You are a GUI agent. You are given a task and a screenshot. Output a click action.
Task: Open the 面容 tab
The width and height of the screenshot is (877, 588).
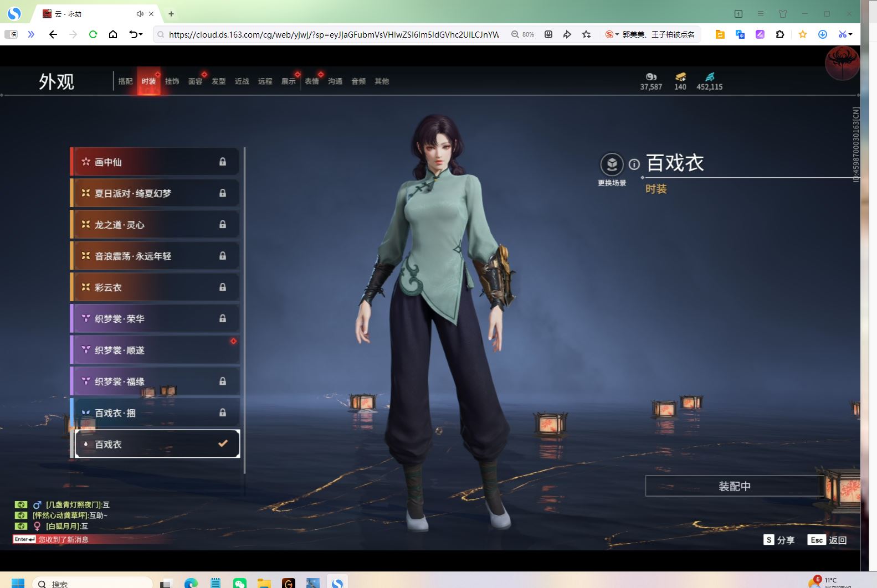(195, 81)
